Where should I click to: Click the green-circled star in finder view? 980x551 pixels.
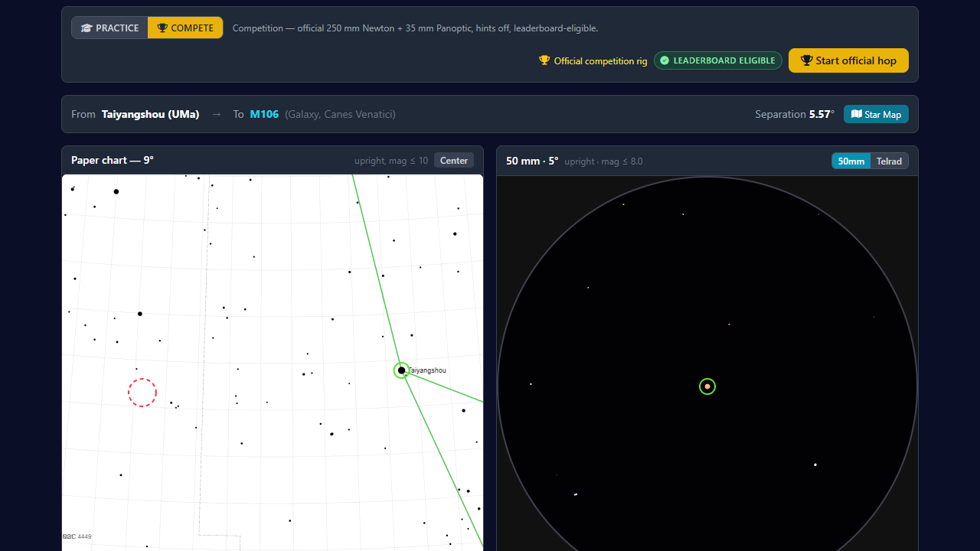point(707,386)
